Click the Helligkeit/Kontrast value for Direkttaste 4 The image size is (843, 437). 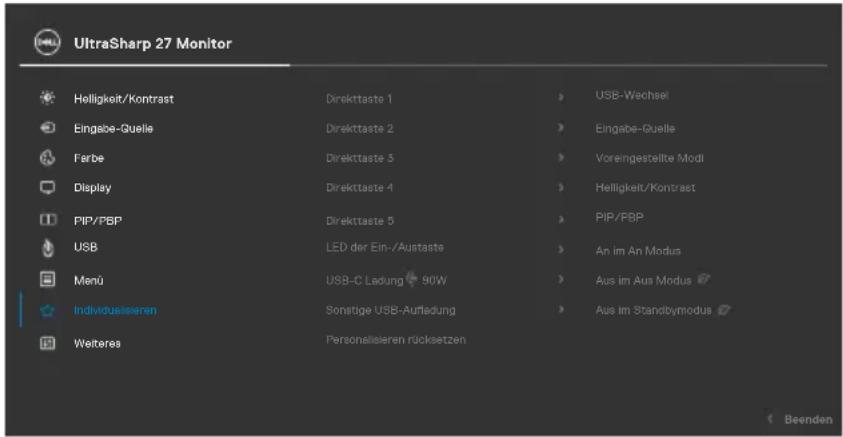(645, 188)
